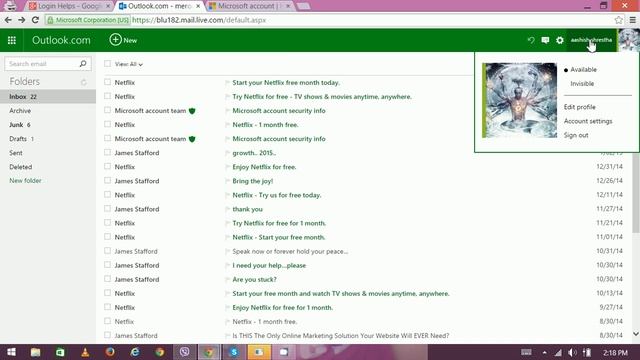640x360 pixels.
Task: Flag the 'thank you' email
Action: point(227,209)
